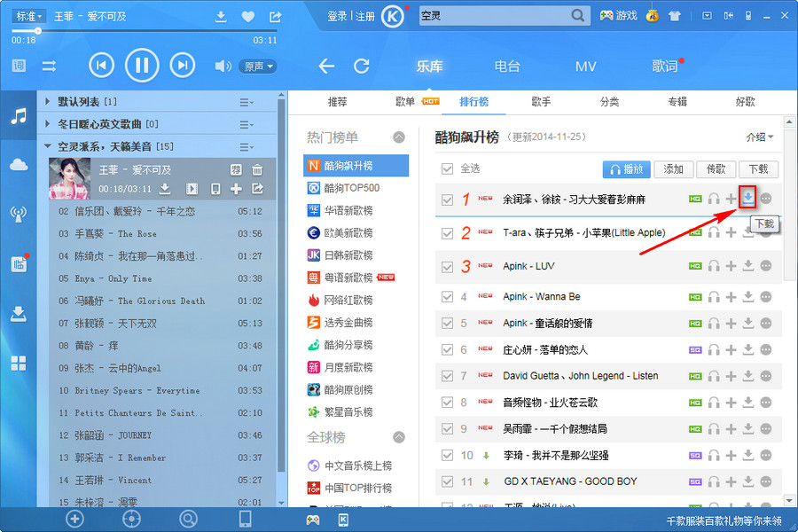Screen dimensions: 798x532
Task: Toggle the 全选 select-all checkbox
Action: tap(448, 168)
